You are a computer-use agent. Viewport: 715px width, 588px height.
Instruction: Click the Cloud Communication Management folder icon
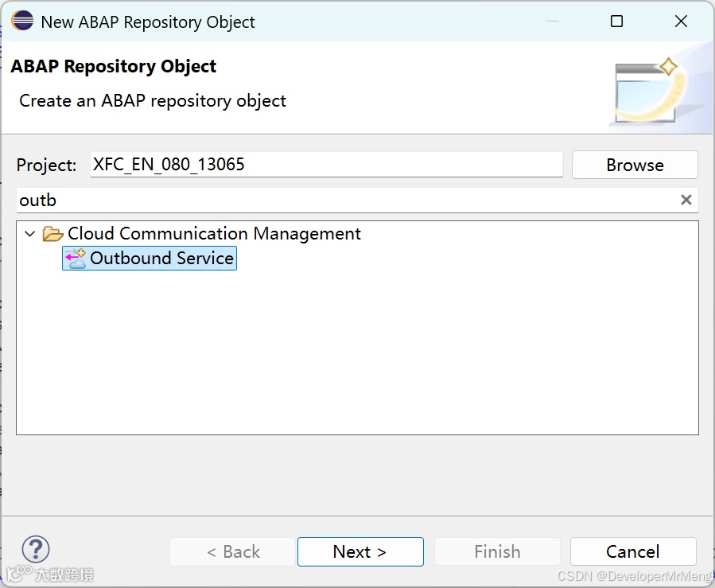point(53,234)
